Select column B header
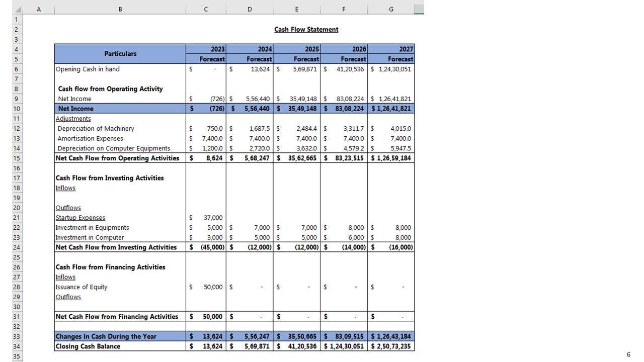644x362 pixels. tap(120, 9)
